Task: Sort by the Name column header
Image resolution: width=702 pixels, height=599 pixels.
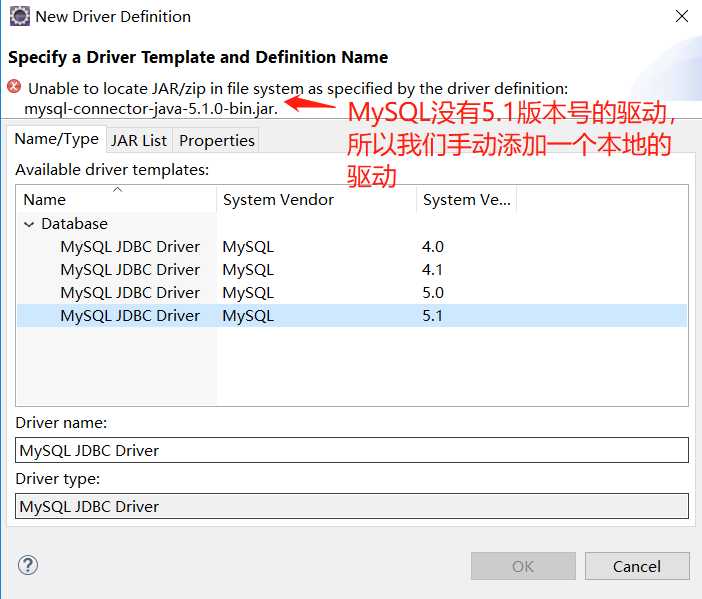Action: tap(116, 200)
